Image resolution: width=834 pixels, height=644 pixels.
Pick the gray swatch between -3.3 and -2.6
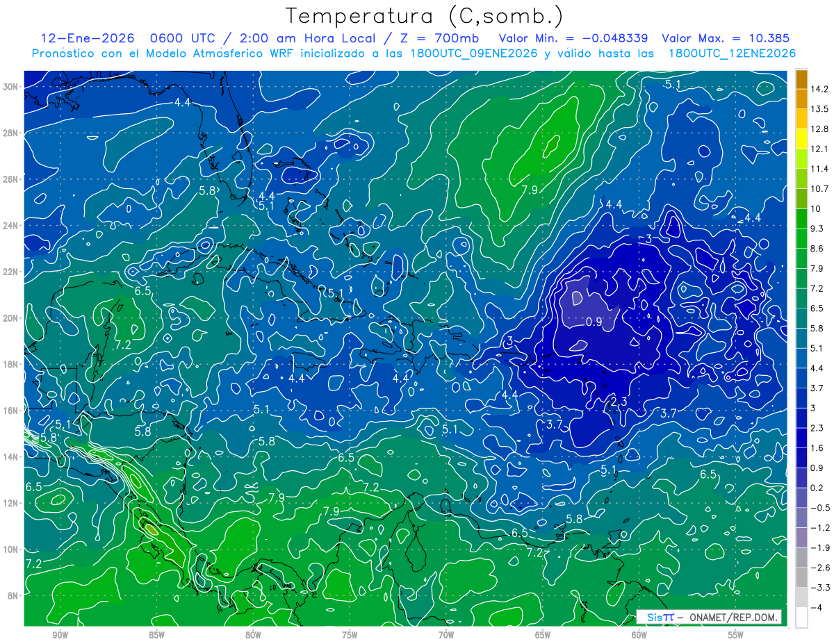801,577
